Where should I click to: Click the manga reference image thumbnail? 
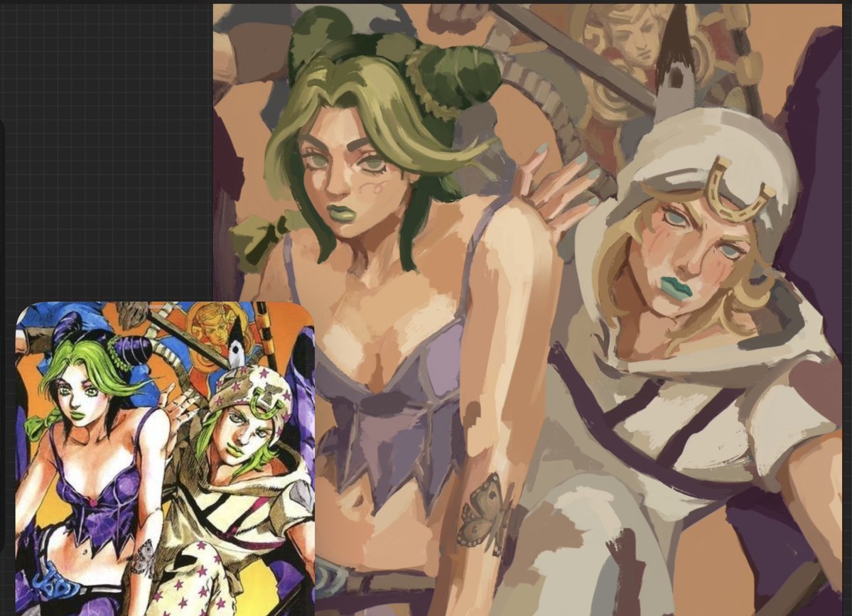coord(165,459)
